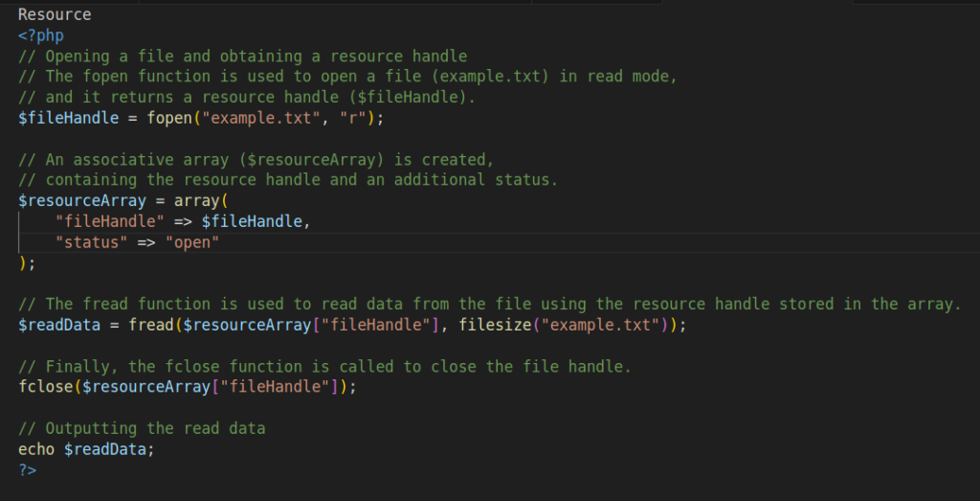
Task: Click the "status" array key
Action: (91, 242)
